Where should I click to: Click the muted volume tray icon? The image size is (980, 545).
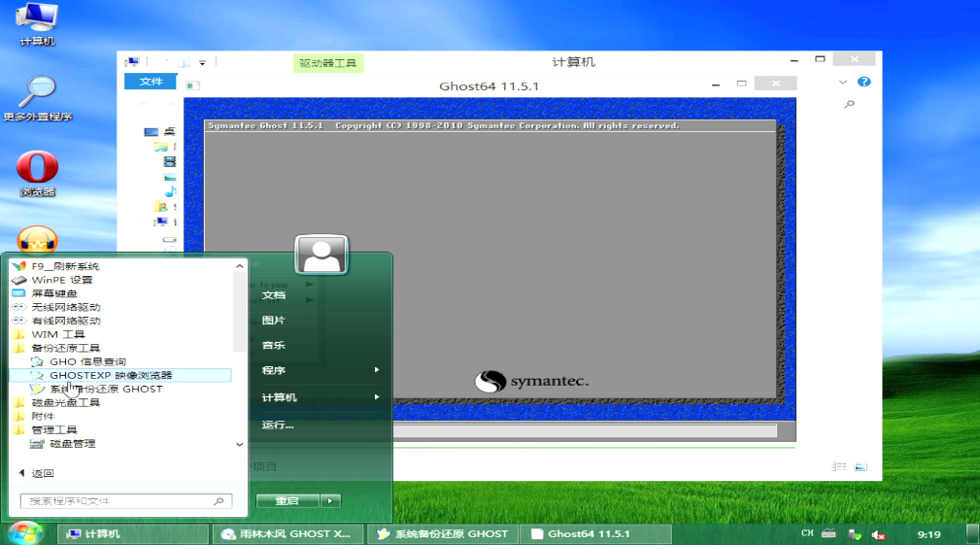(878, 535)
